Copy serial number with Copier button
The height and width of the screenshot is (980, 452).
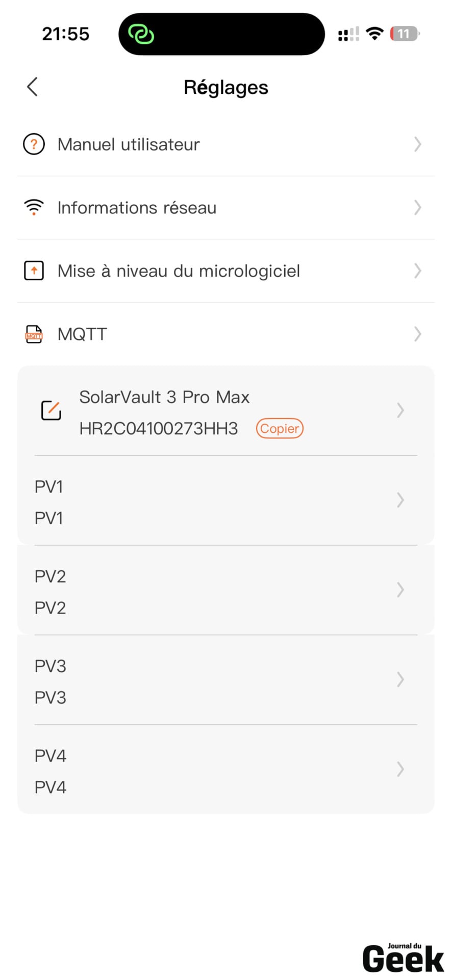coord(280,428)
